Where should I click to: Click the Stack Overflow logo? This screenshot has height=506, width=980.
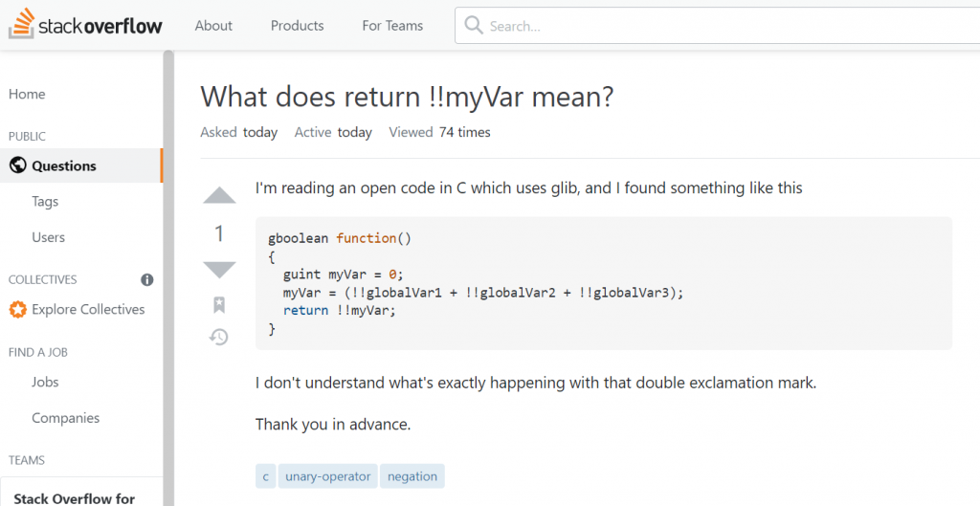pyautogui.click(x=85, y=26)
